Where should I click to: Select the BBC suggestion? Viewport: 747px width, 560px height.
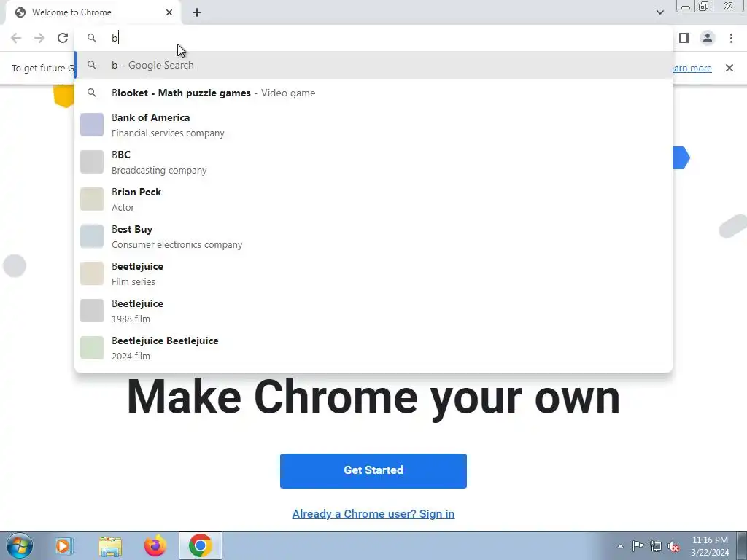click(x=373, y=162)
